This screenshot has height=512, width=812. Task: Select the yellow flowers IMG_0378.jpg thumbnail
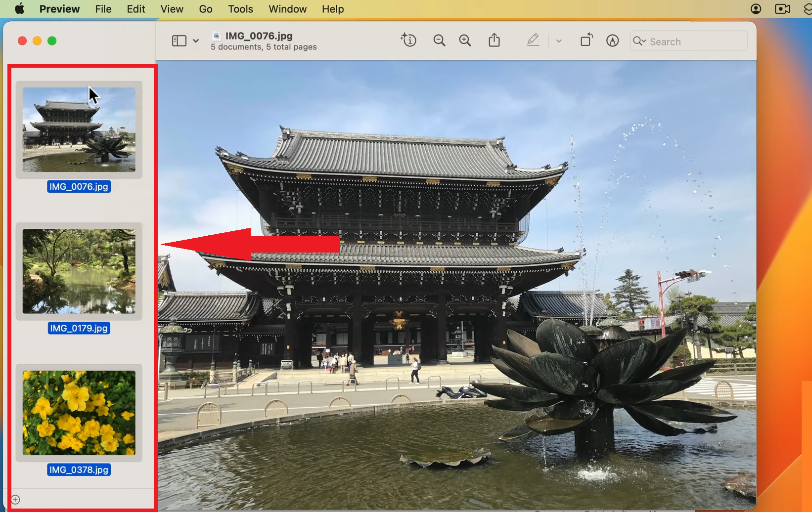[x=79, y=413]
